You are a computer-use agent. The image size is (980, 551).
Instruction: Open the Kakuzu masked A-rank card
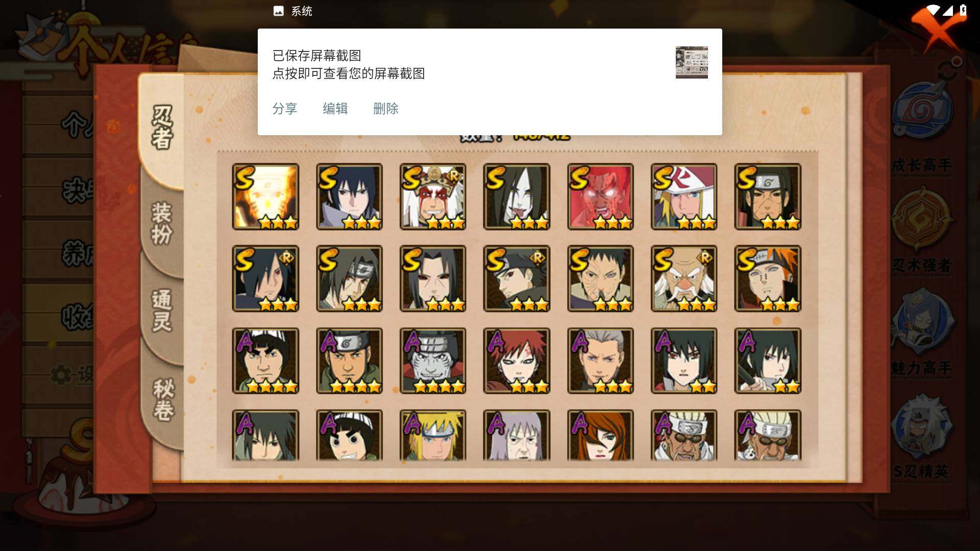coord(433,361)
